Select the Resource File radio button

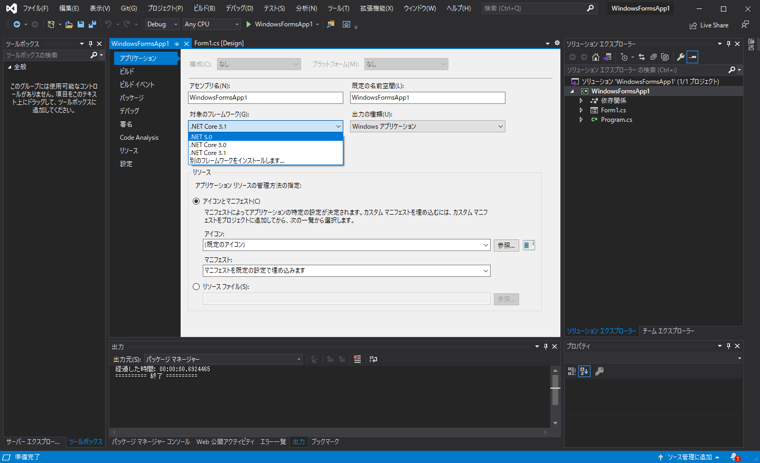pyautogui.click(x=196, y=287)
